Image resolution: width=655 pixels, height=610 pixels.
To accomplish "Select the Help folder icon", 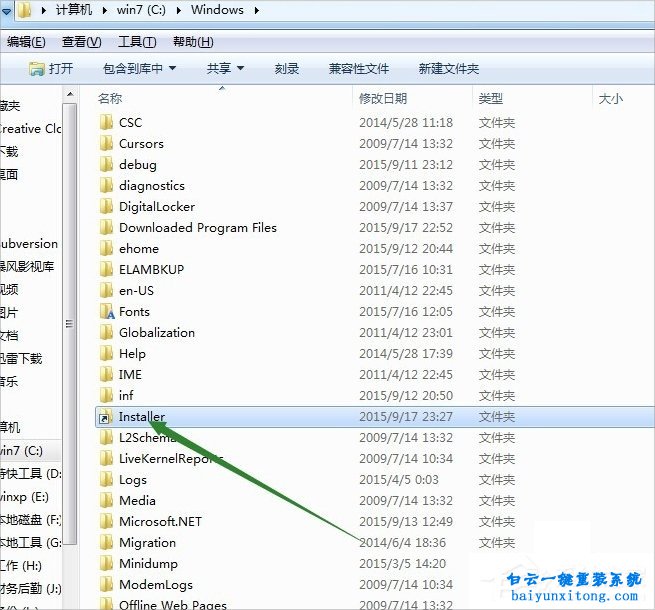I will pyautogui.click(x=106, y=353).
